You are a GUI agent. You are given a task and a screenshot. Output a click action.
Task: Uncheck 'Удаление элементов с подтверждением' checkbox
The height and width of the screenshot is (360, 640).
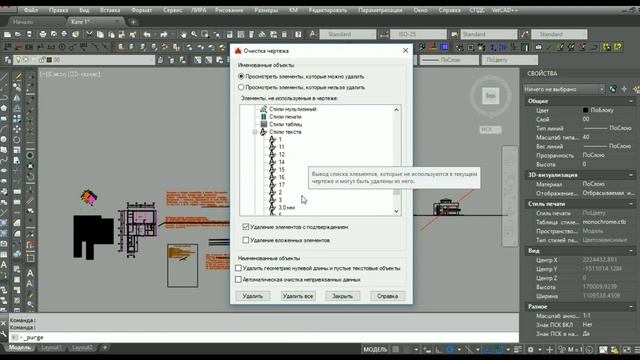(x=246, y=227)
